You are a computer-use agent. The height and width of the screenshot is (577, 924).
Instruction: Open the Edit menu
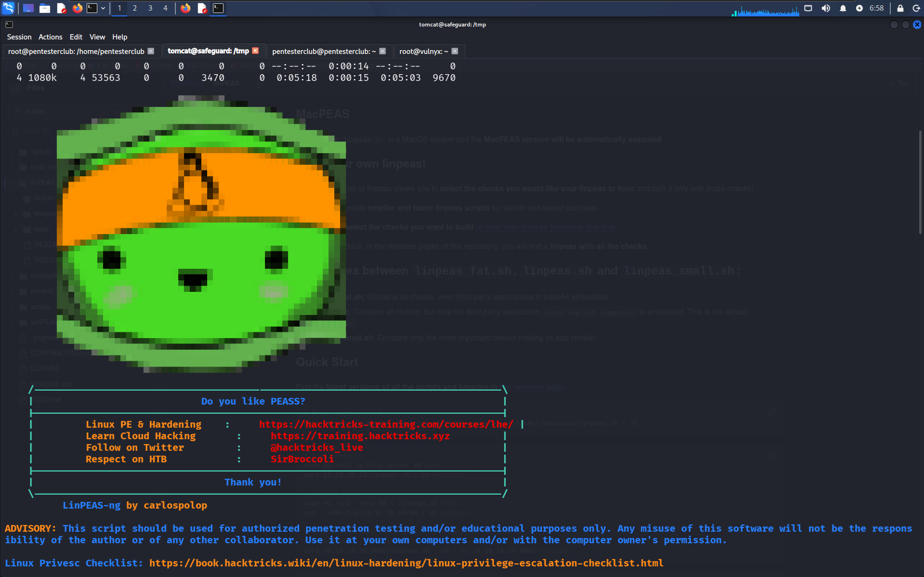tap(76, 37)
